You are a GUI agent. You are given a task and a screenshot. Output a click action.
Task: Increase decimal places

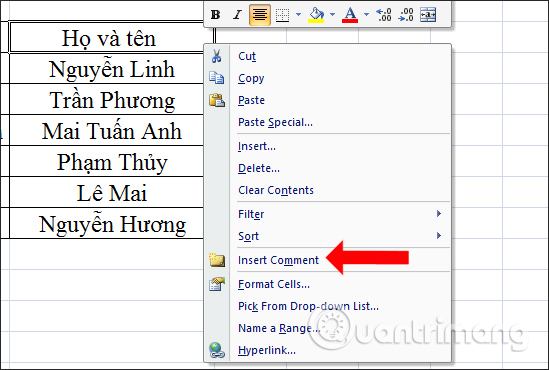[x=384, y=15]
